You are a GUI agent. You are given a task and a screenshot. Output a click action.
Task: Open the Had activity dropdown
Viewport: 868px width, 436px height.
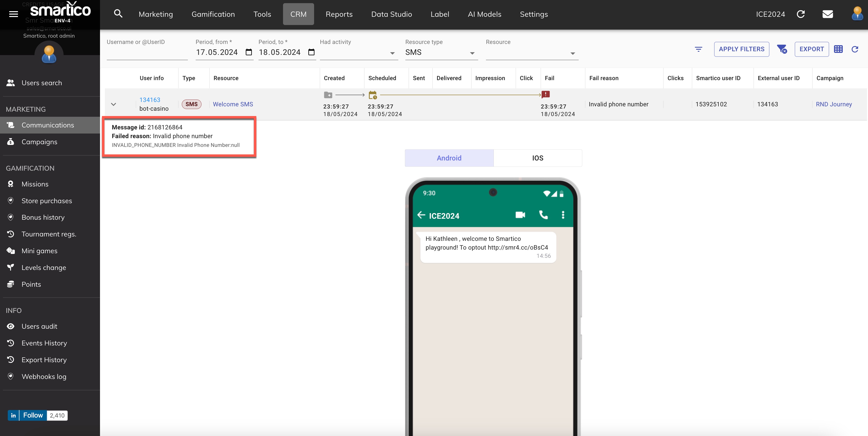(359, 53)
